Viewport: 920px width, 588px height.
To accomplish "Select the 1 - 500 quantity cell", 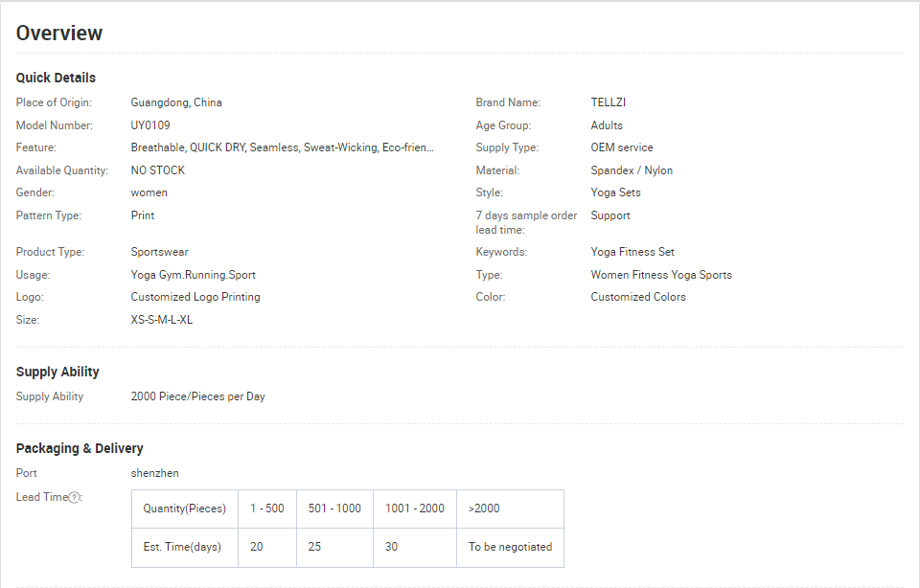I will click(x=266, y=509).
